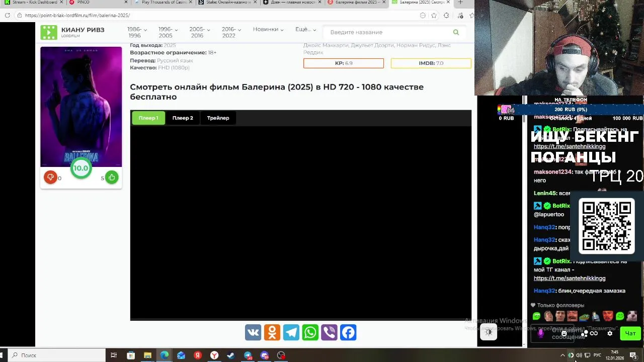Click the Ballerina movie poster
This screenshot has width=644, height=362.
click(81, 106)
